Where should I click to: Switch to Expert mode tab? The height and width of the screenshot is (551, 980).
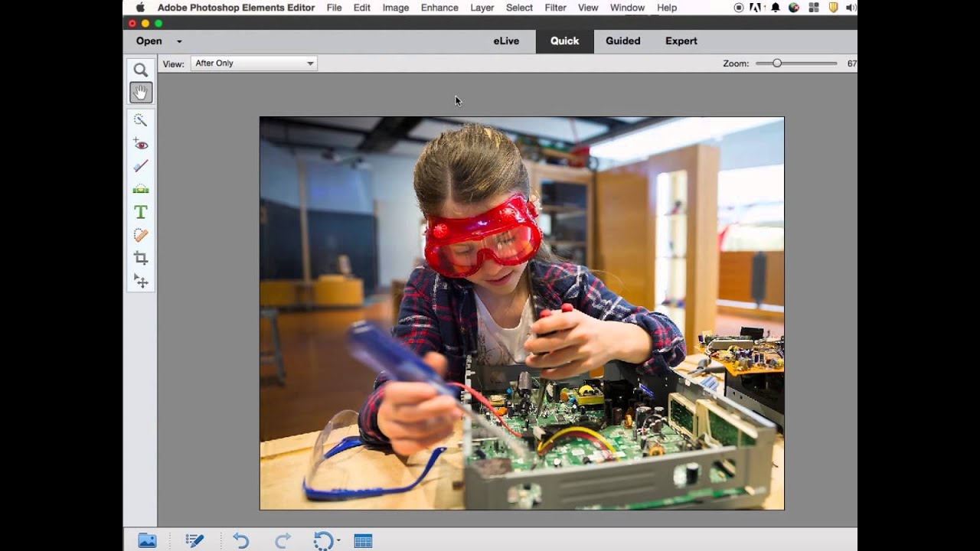tap(681, 41)
